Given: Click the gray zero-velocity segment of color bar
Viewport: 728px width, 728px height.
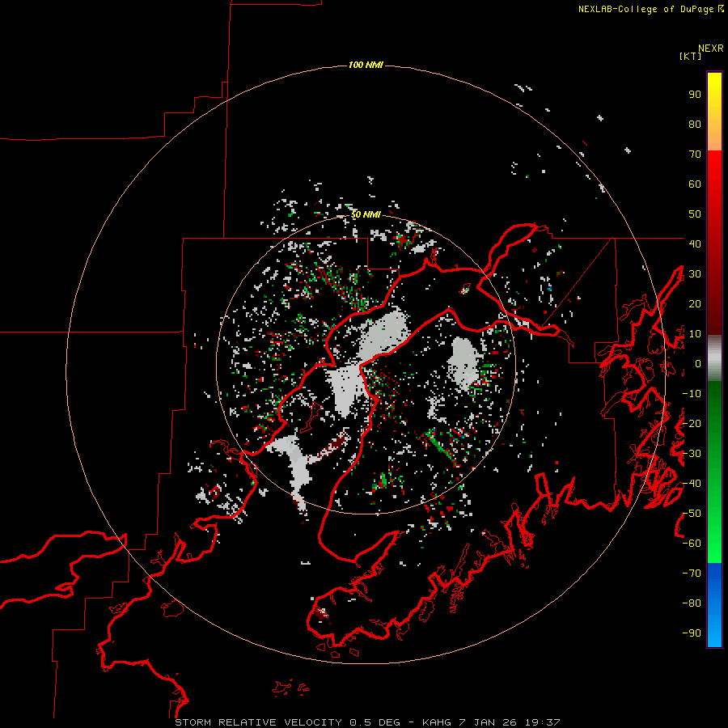Looking at the screenshot, I should point(714,358).
